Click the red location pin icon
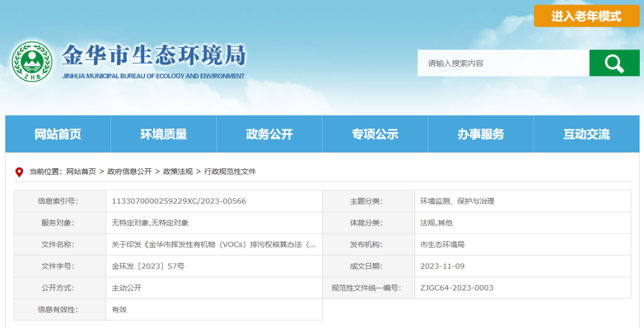644x328 pixels. (19, 172)
